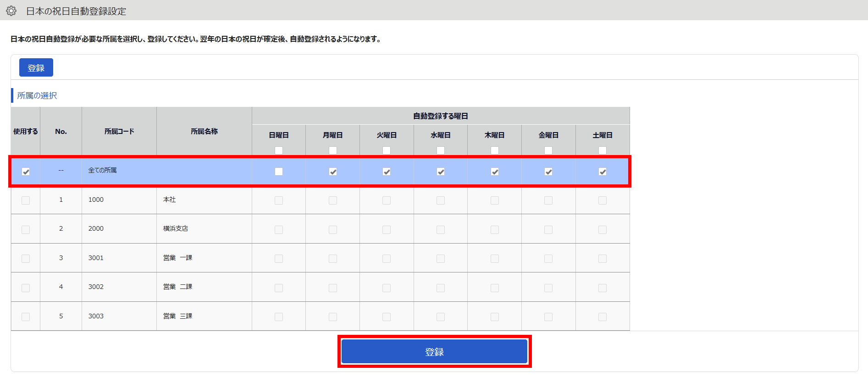This screenshot has height=383, width=868.
Task: Click department code 3002
Action: 96,287
